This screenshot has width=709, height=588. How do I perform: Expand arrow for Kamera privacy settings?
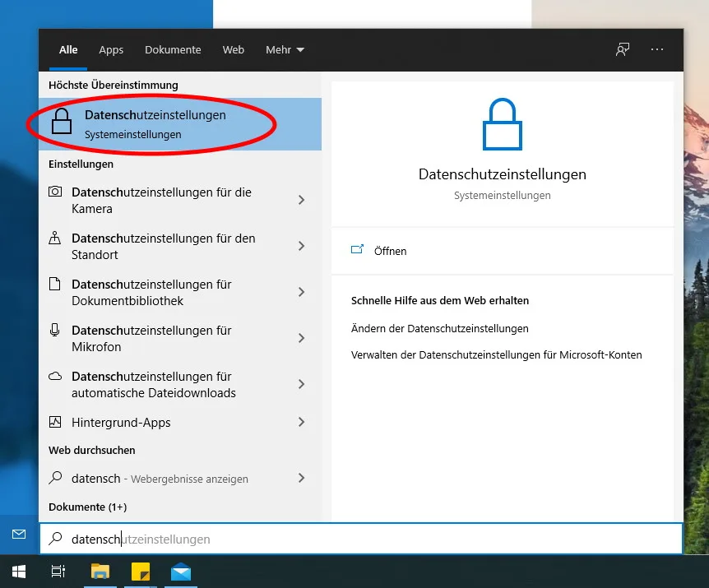click(x=301, y=200)
